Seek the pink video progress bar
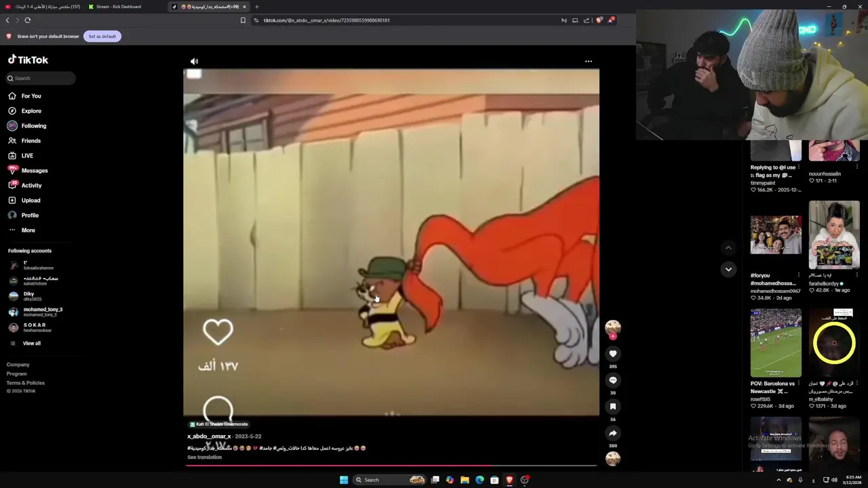Image resolution: width=868 pixels, height=488 pixels. pos(390,466)
